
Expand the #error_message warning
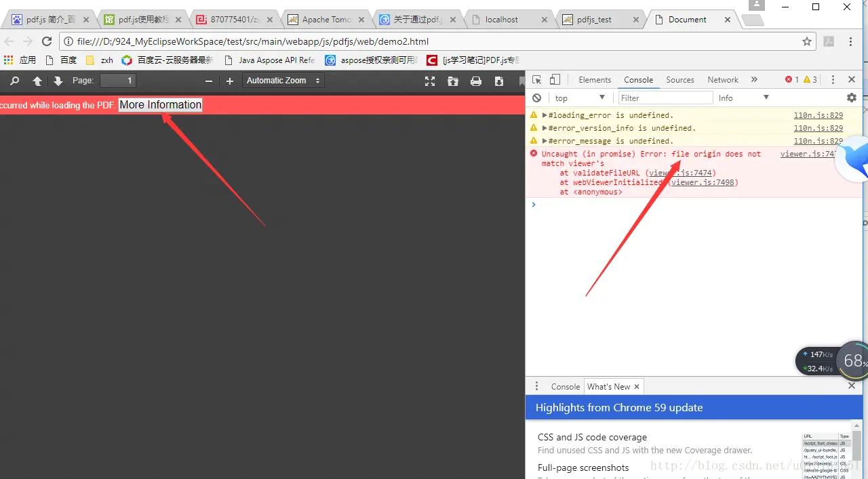545,141
